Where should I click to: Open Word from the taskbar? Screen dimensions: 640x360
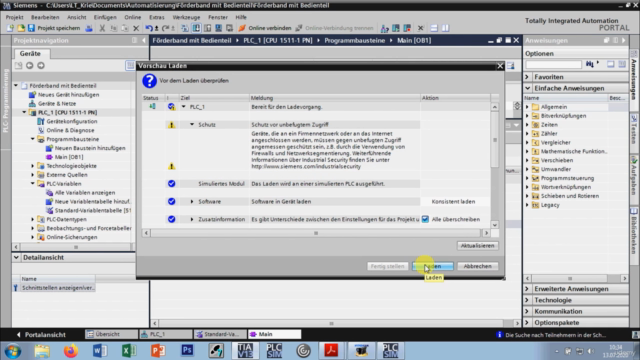click(100, 351)
